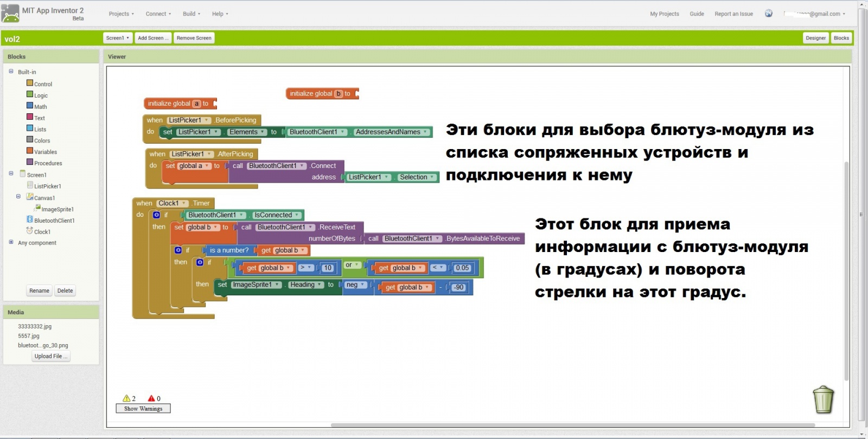Open the Projects menu
Image resolution: width=868 pixels, height=439 pixels.
point(121,14)
